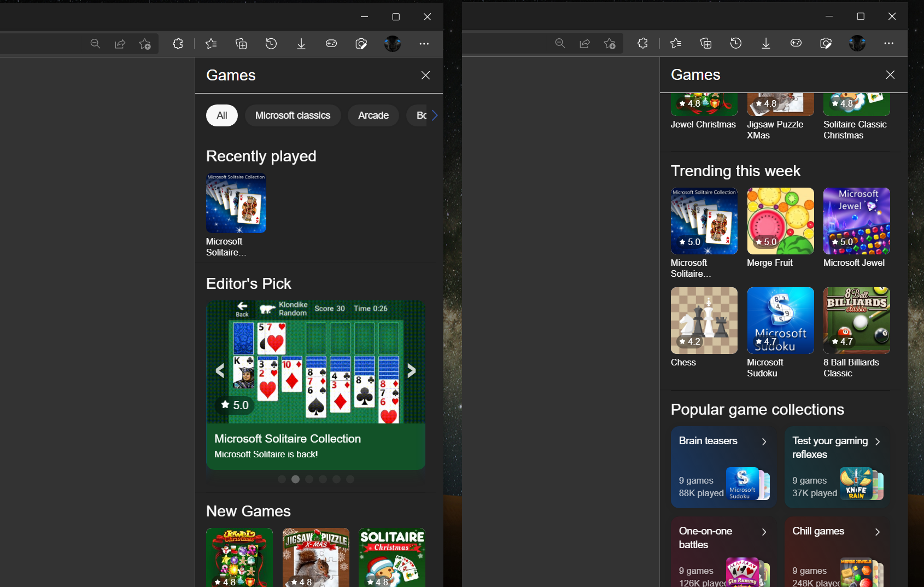Open the Extensions menu
The width and height of the screenshot is (924, 587).
tap(178, 44)
